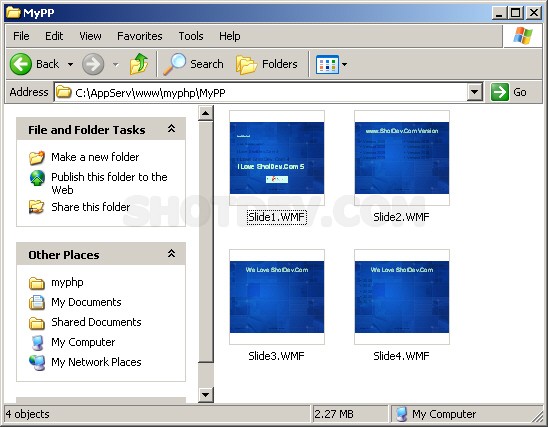Click the green Back arrow icon

pyautogui.click(x=21, y=64)
